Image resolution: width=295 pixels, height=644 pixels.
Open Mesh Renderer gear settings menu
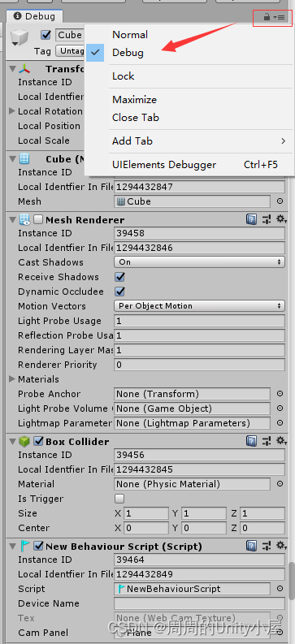[x=281, y=220]
